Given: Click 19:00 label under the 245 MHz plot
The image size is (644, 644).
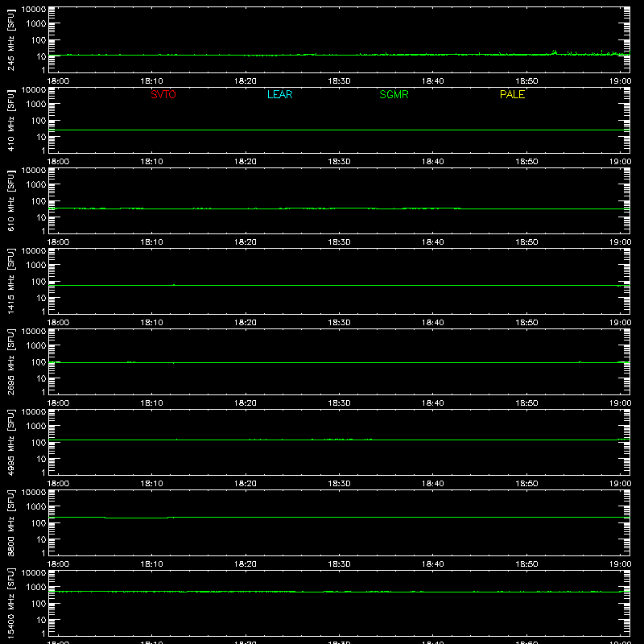Looking at the screenshot, I should coord(620,81).
